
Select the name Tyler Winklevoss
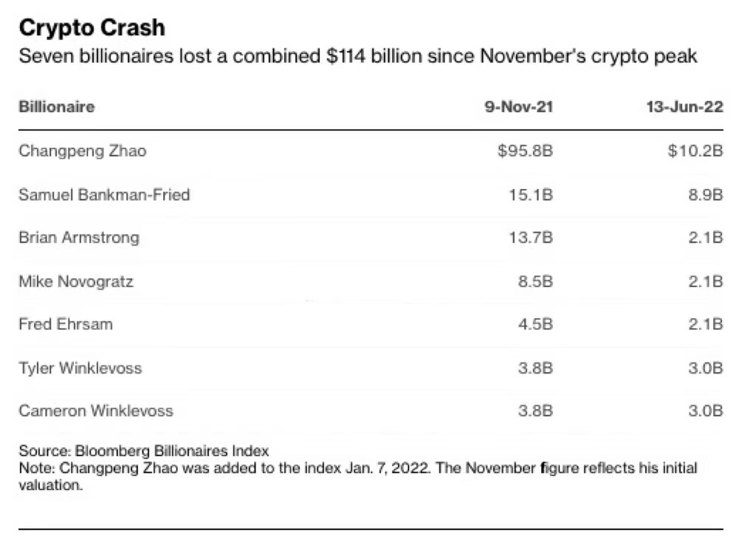[80, 368]
